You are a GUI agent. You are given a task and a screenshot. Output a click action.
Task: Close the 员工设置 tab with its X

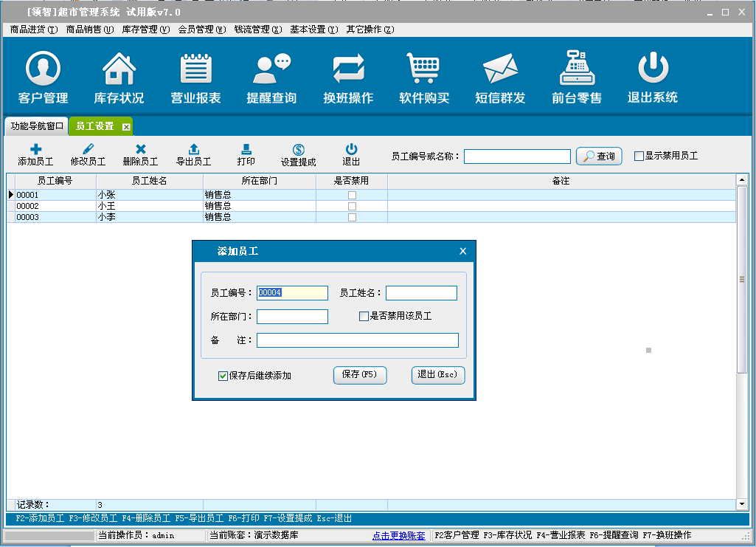tap(126, 127)
